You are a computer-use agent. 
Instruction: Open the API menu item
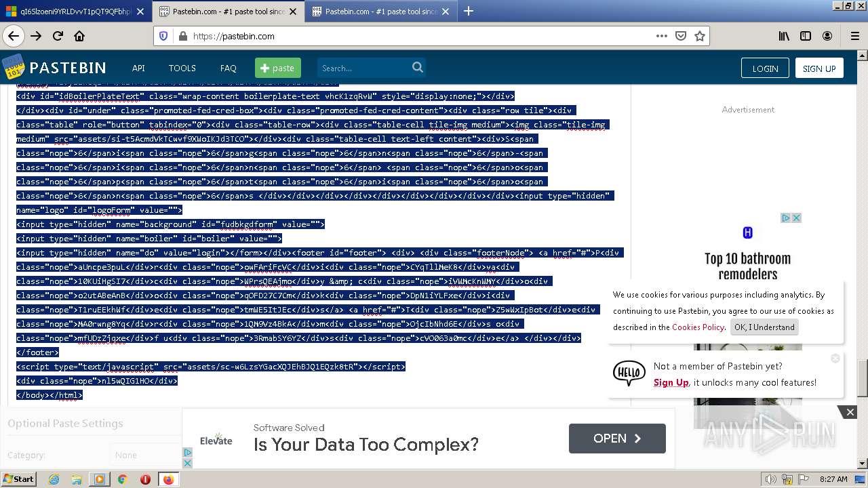point(138,68)
